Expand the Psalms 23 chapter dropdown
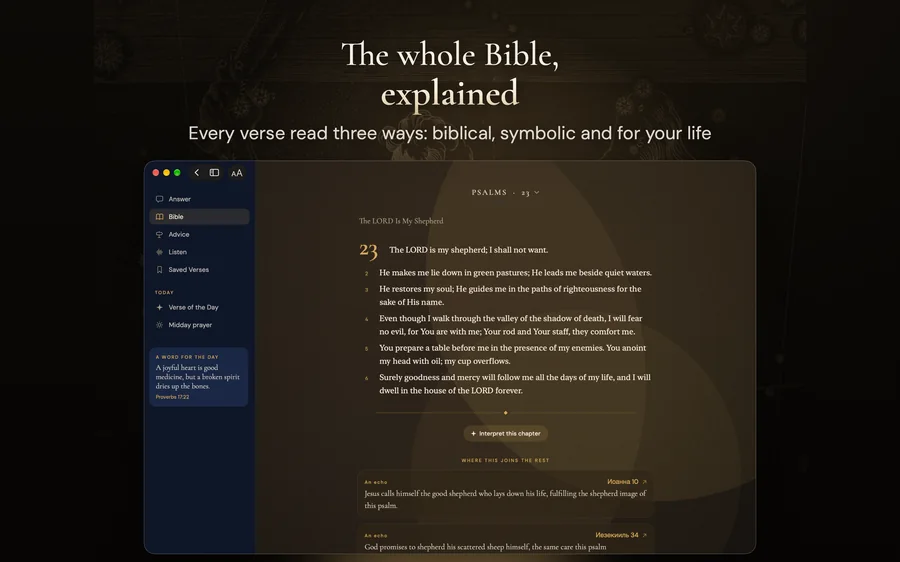This screenshot has width=900, height=562. coord(505,193)
